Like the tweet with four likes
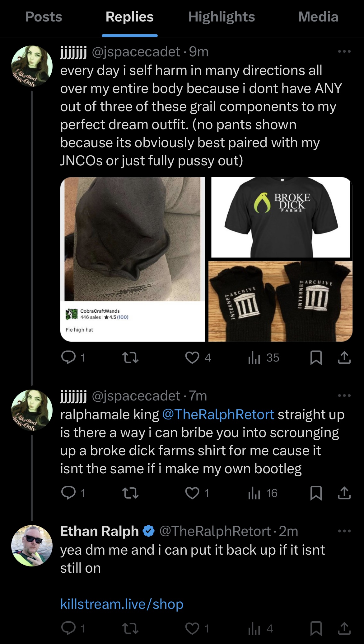364x644 pixels. point(192,358)
